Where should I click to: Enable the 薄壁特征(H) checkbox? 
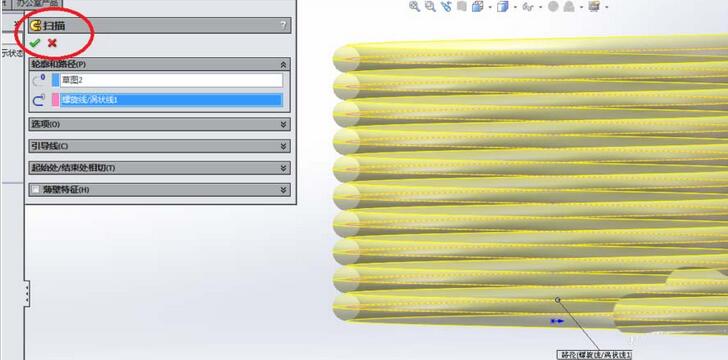point(35,190)
